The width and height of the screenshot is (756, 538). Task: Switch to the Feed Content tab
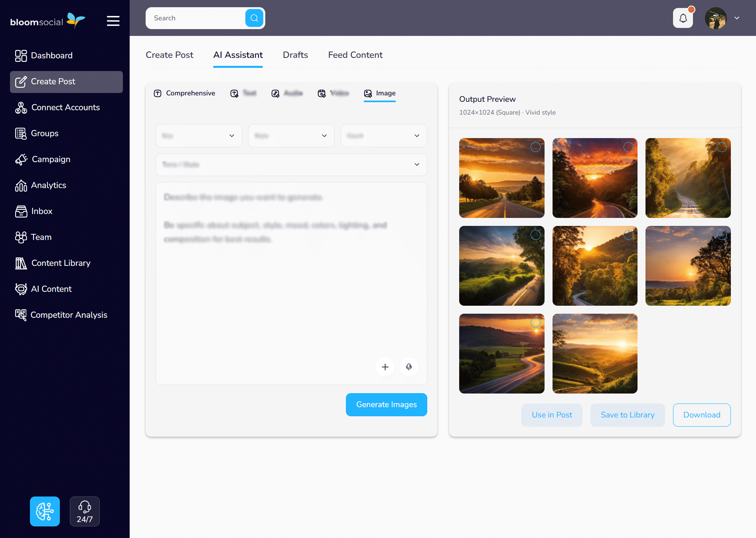(x=355, y=55)
